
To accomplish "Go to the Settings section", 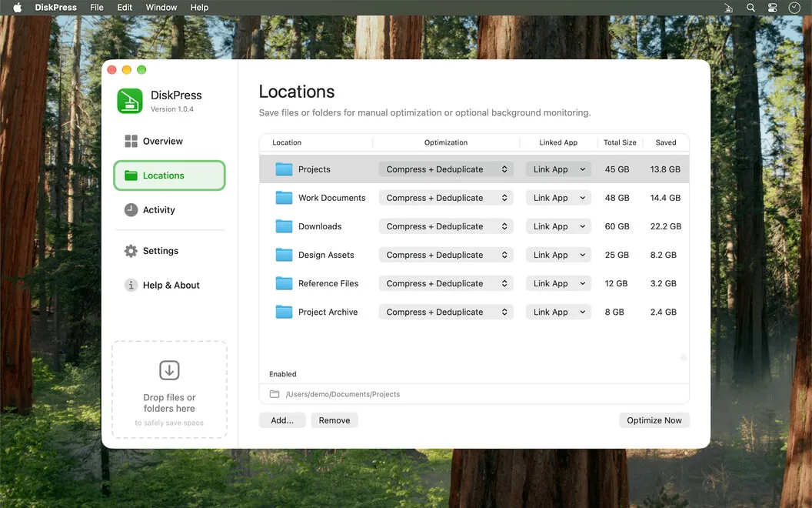I will point(169,251).
